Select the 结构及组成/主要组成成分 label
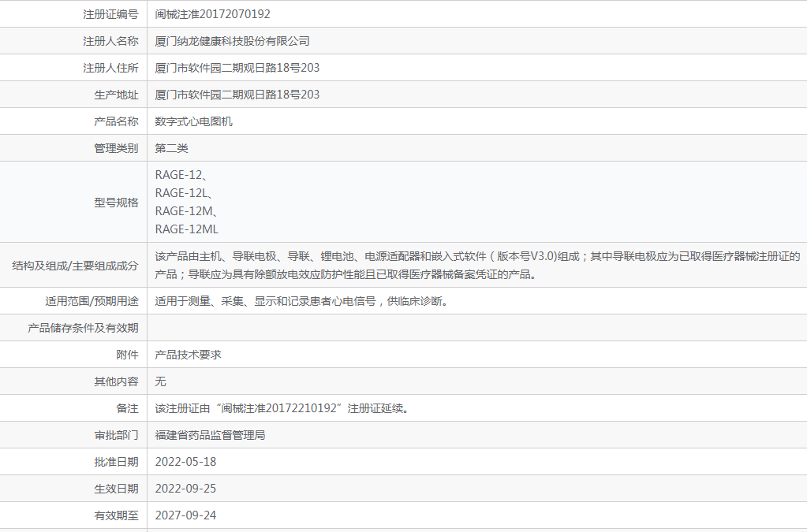This screenshot has width=807, height=532. 75,266
